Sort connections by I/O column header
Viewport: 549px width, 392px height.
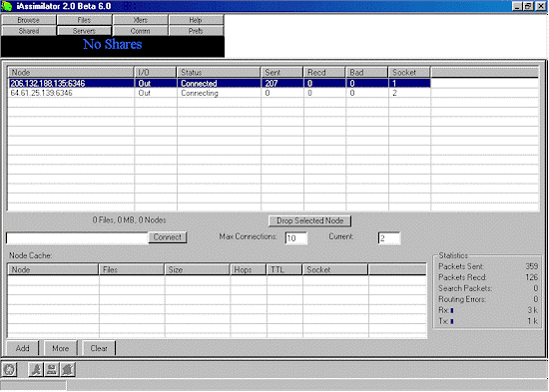tap(156, 73)
